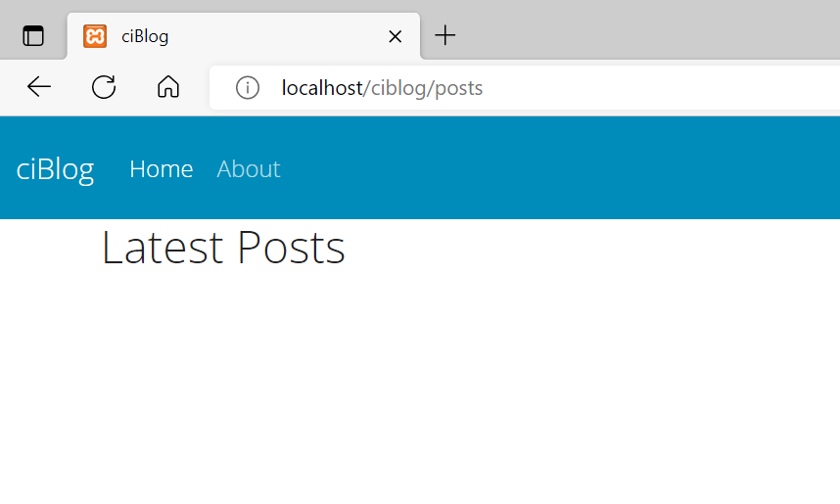The height and width of the screenshot is (504, 840).
Task: Click the browser Home button
Action: click(x=168, y=87)
